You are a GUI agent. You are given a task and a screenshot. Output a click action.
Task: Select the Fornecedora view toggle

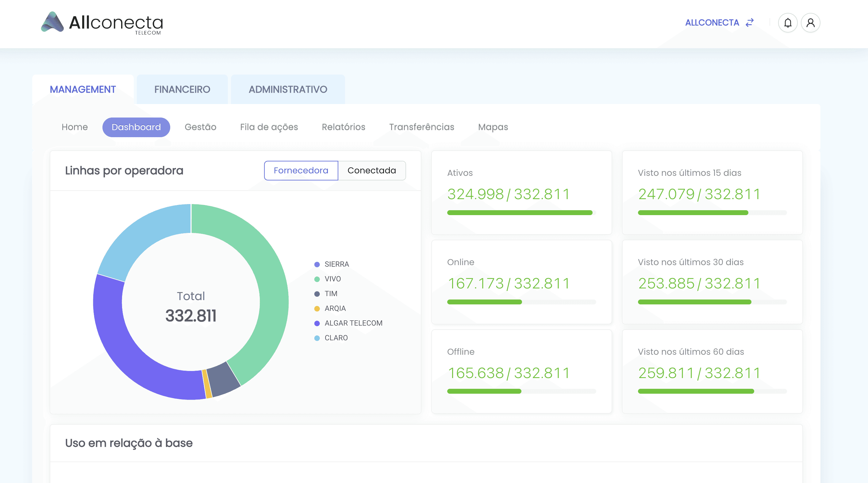[301, 171]
